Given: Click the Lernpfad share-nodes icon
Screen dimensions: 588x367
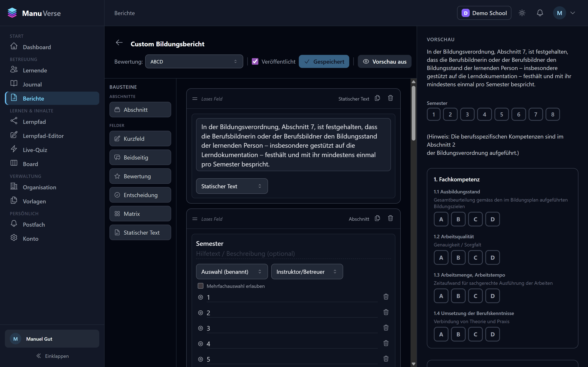Looking at the screenshot, I should tap(14, 121).
